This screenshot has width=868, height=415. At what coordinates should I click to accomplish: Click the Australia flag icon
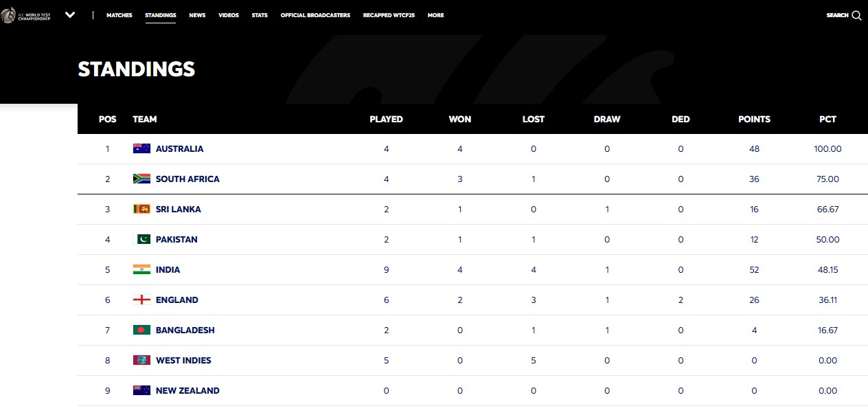pyautogui.click(x=141, y=148)
